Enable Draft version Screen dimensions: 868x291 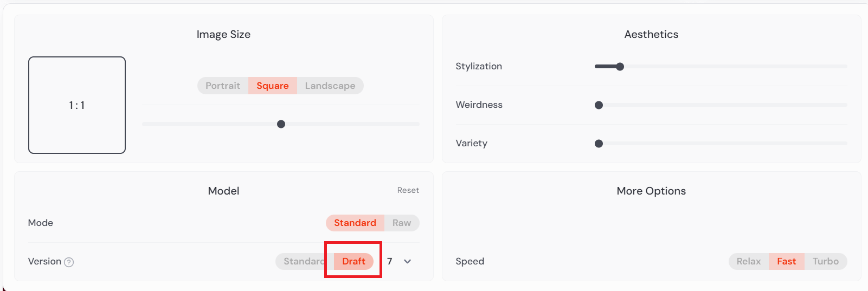coord(353,261)
